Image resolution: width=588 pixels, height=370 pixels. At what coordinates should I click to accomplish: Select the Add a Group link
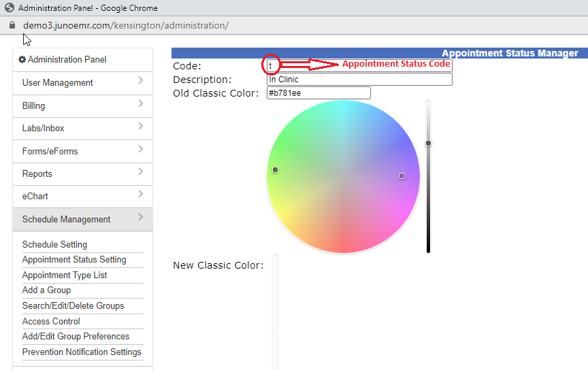(x=46, y=290)
